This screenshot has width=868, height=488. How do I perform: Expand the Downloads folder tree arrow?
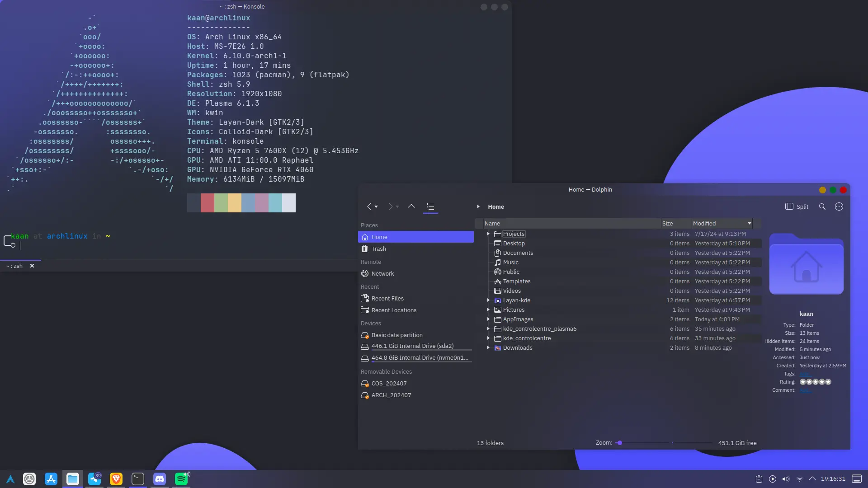[488, 347]
